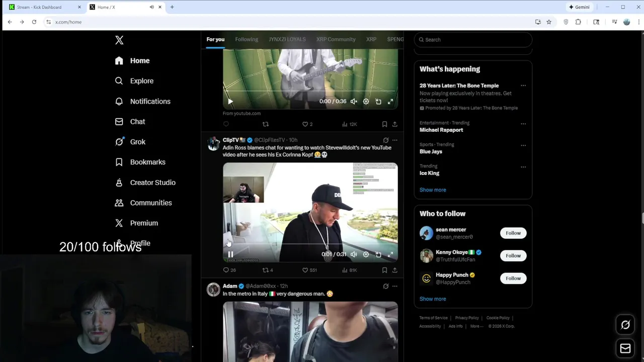Bookmark the guitar video post
Image resolution: width=644 pixels, height=362 pixels.
pos(384,124)
